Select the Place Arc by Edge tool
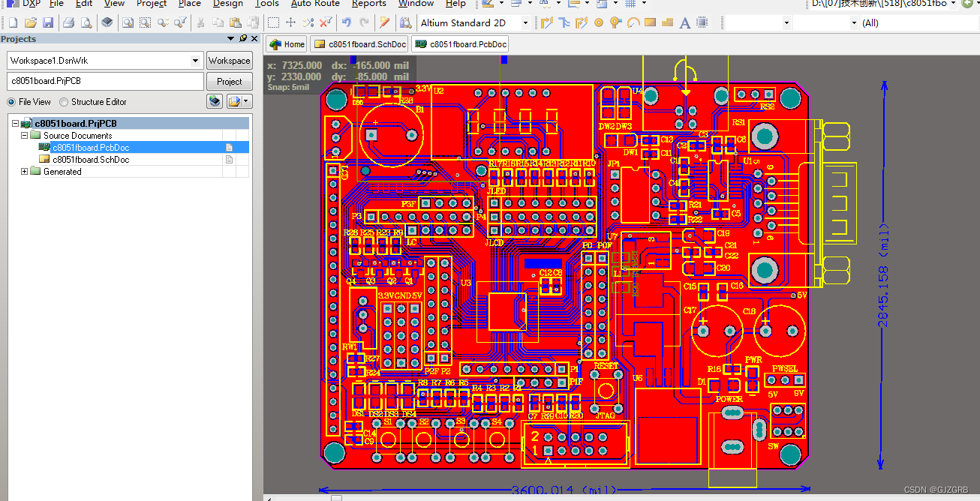 tap(633, 22)
